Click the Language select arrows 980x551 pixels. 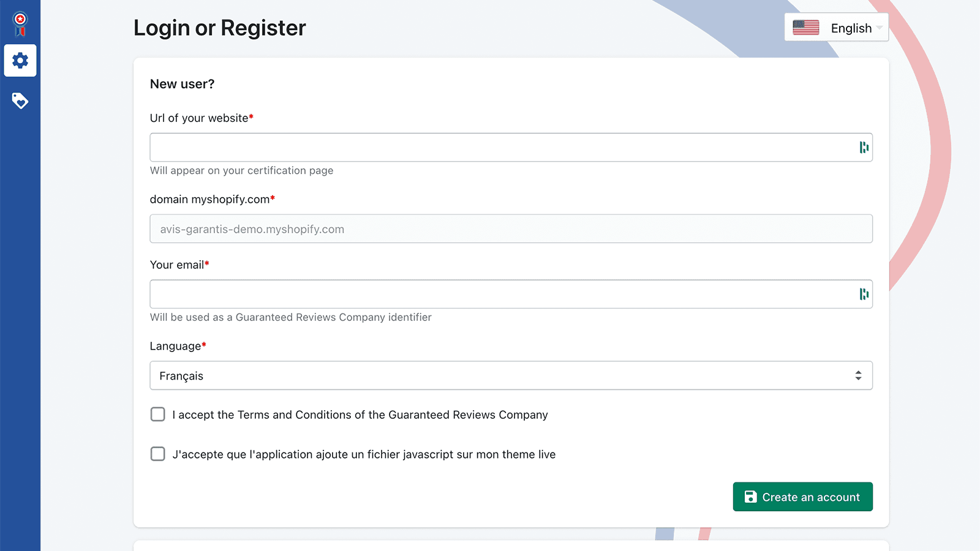click(858, 376)
